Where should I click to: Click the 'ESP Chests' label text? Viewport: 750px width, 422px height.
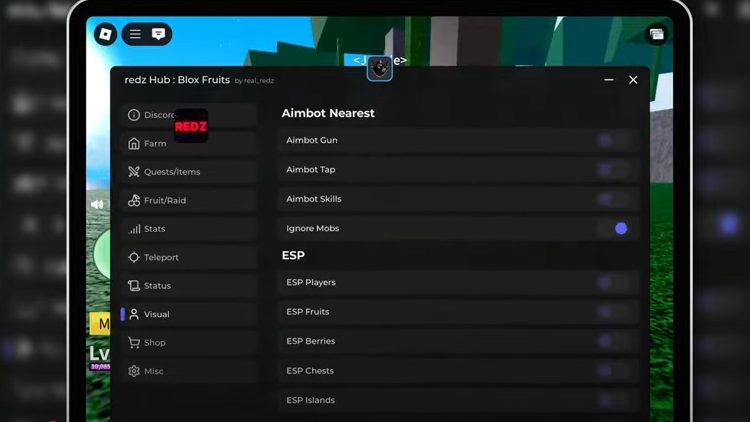[x=310, y=371]
